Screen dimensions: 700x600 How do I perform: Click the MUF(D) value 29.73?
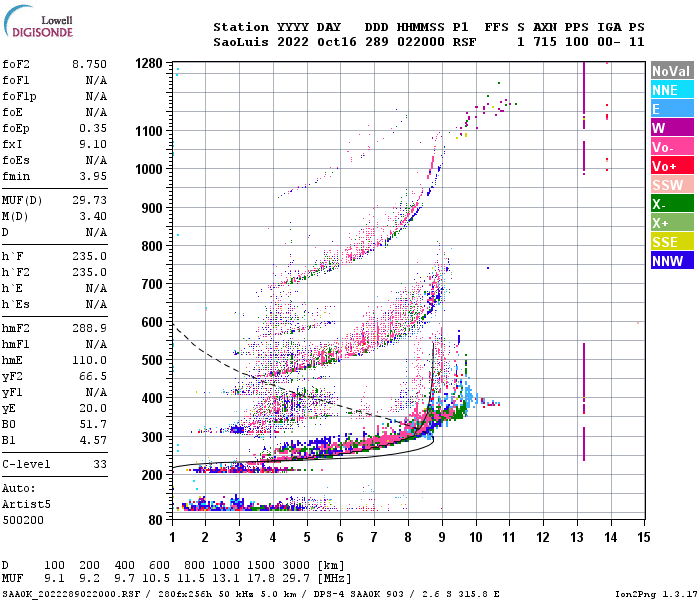89,200
